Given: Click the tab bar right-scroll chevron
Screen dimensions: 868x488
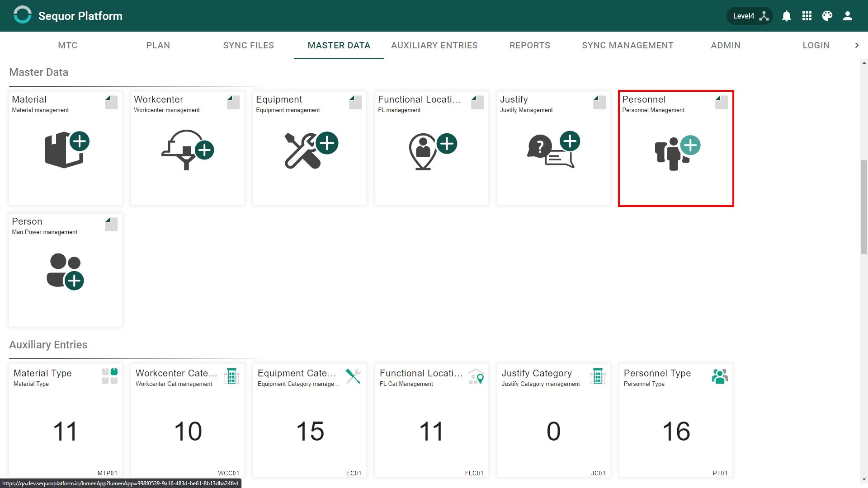Looking at the screenshot, I should pyautogui.click(x=857, y=45).
